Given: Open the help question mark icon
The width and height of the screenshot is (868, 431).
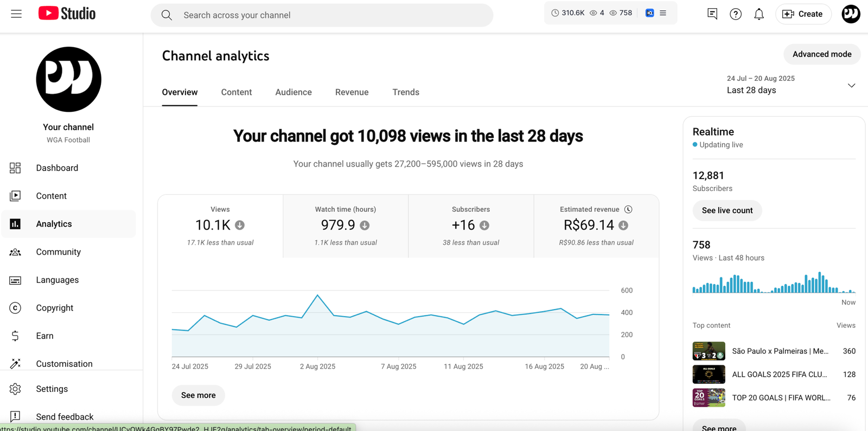Looking at the screenshot, I should (x=735, y=14).
